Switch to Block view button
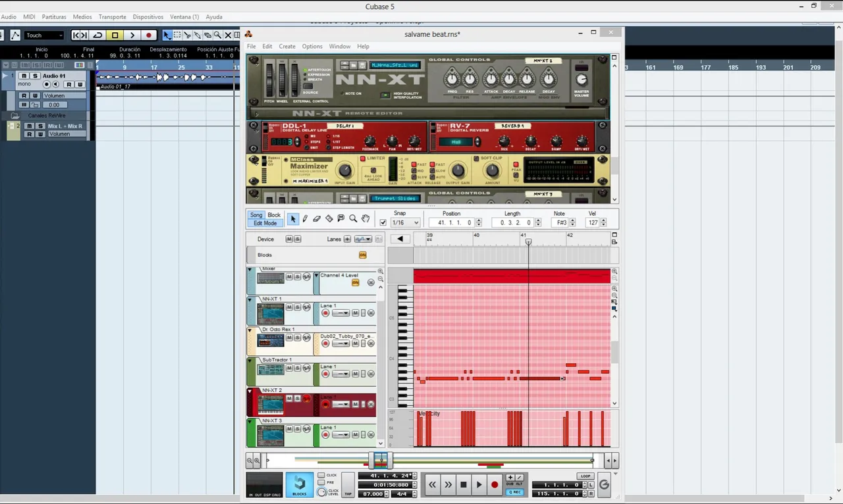The height and width of the screenshot is (504, 843). 274,215
